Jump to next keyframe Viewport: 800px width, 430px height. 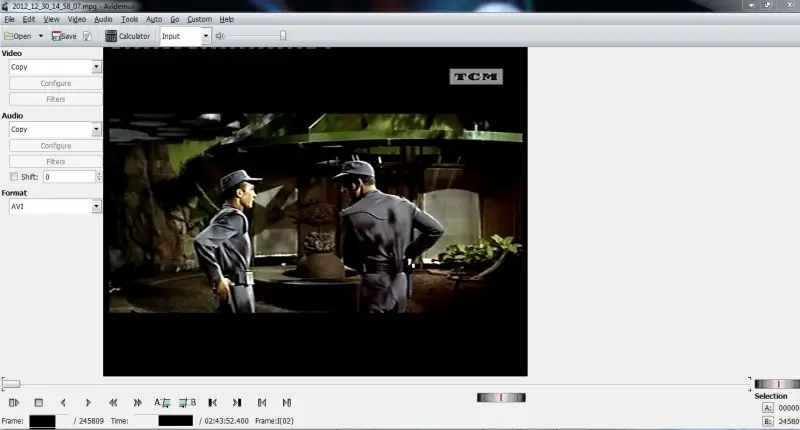137,402
